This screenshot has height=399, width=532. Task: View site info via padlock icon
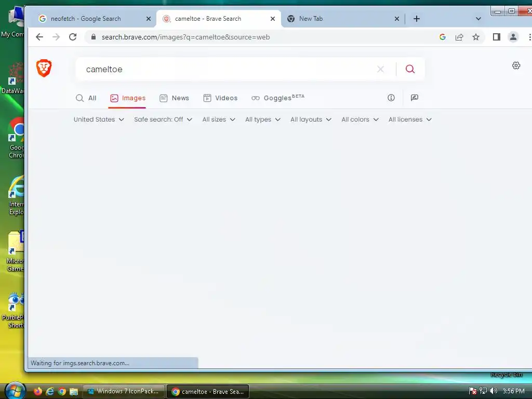pyautogui.click(x=94, y=37)
